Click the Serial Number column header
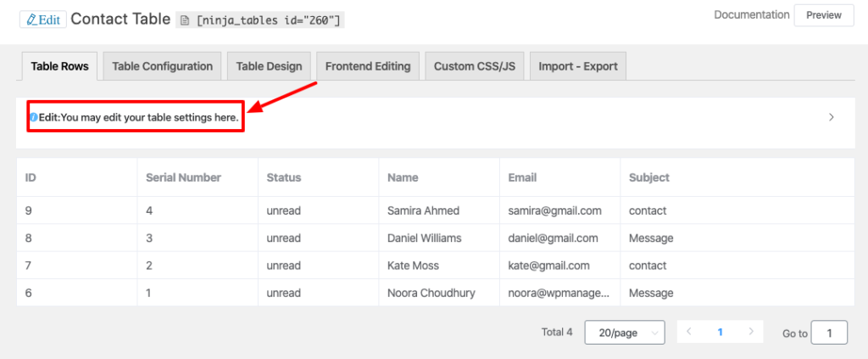Screen dimensions: 868x359 (183, 177)
